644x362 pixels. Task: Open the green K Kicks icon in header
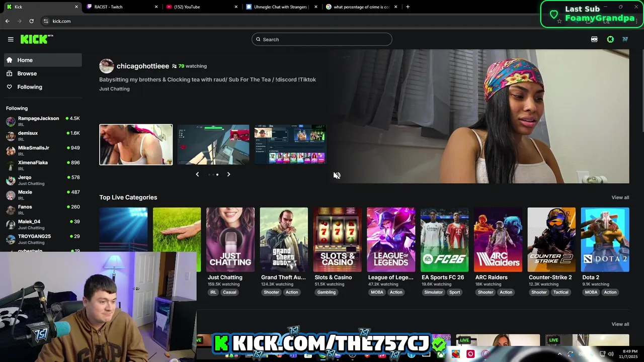point(610,39)
